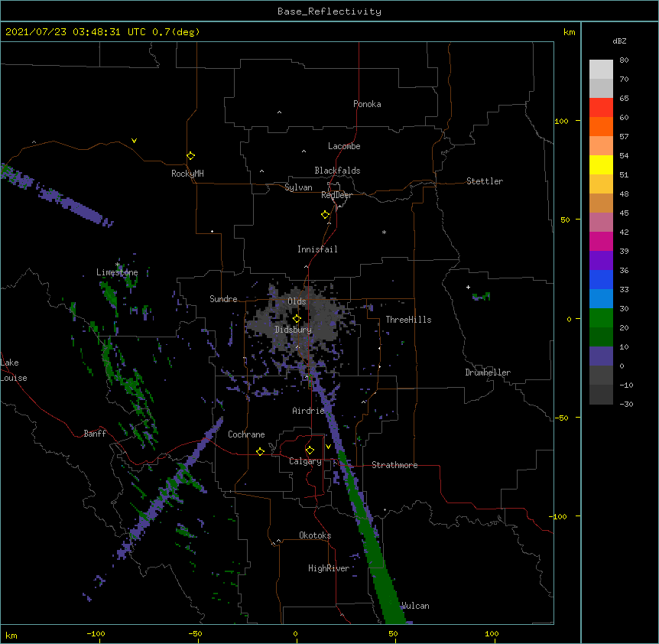The image size is (659, 644).
Task: Click the white caret marker west of Ponoka
Action: (x=280, y=112)
